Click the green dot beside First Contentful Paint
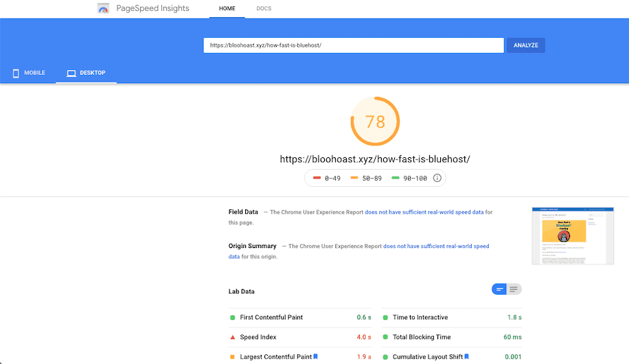 [233, 317]
